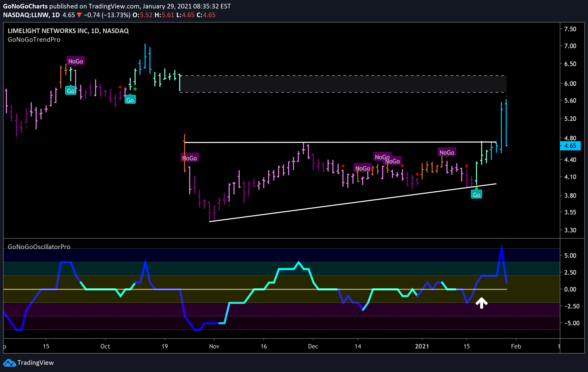The height and width of the screenshot is (372, 588).
Task: Click the 2021 date axis label
Action: click(x=422, y=346)
